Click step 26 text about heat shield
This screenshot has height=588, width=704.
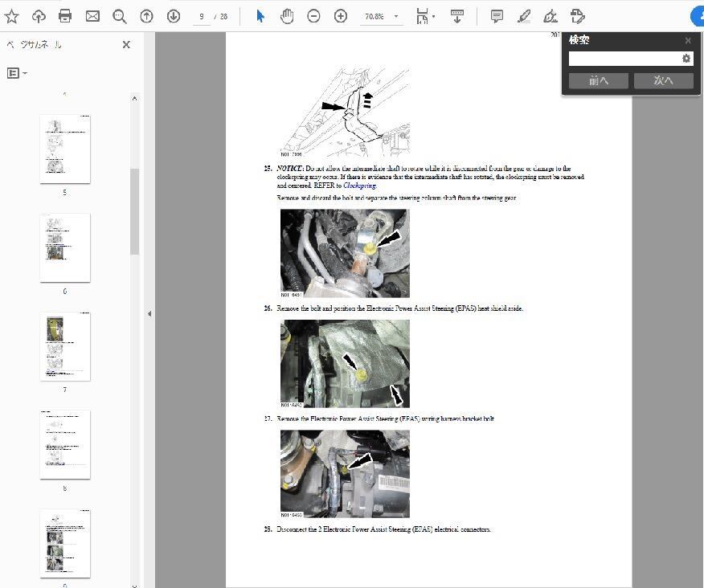[400, 308]
